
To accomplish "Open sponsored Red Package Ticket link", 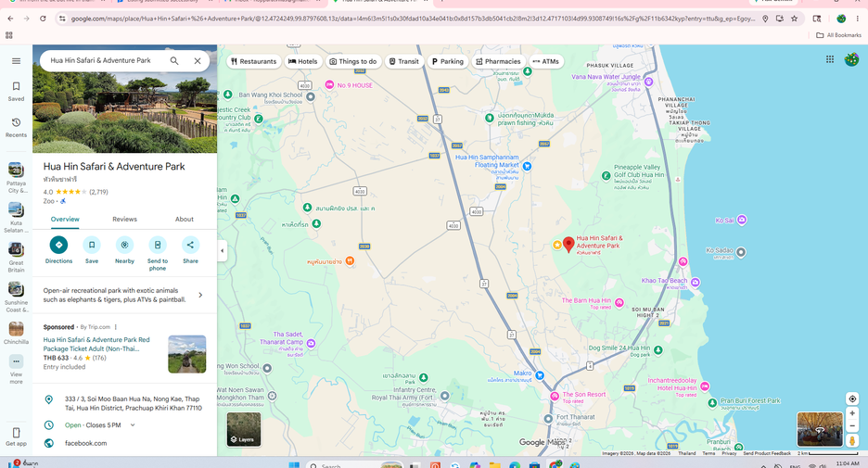I will (96, 344).
